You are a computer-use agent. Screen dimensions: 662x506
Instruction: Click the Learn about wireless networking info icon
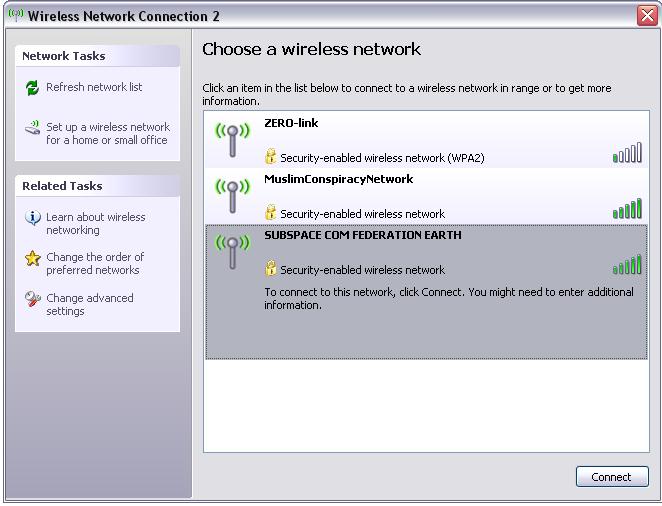click(33, 218)
